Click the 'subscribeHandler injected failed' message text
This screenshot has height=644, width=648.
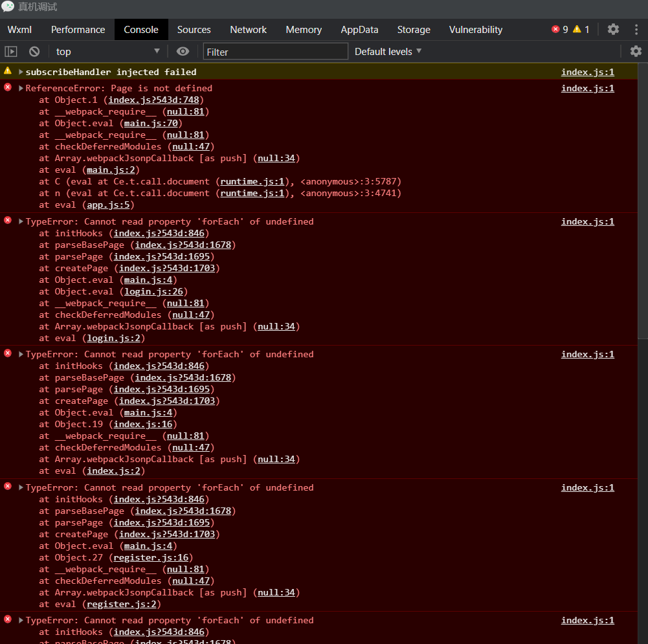coord(111,72)
